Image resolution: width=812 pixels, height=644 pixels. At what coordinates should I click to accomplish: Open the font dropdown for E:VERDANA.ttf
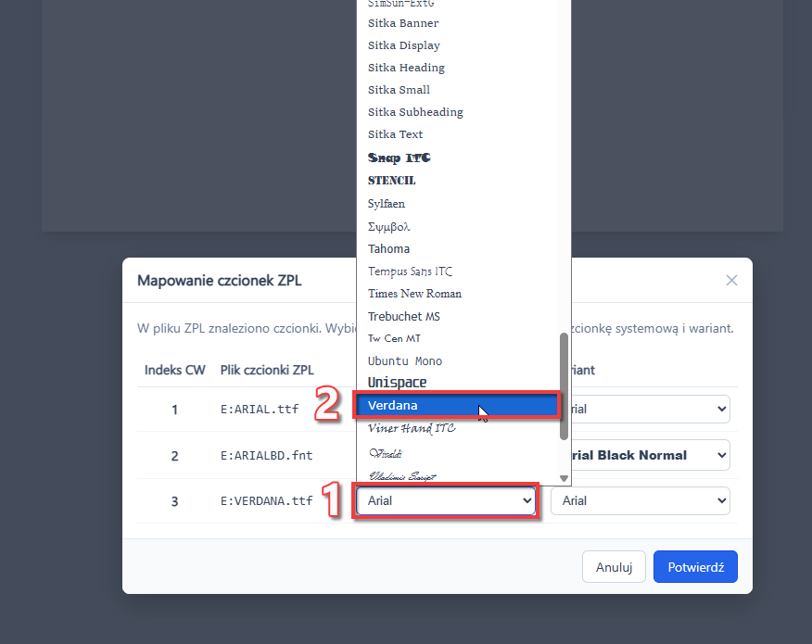tap(446, 500)
